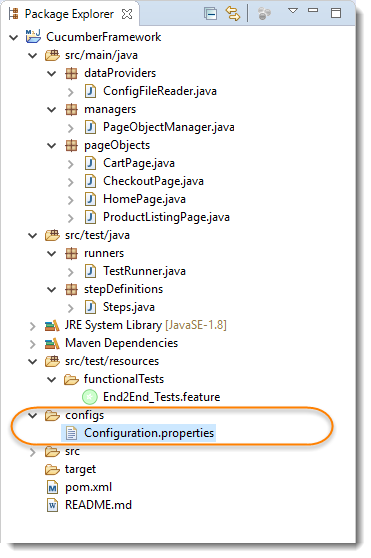The width and height of the screenshot is (371, 558).
Task: Open the View Menu dropdown triangle
Action: (293, 11)
